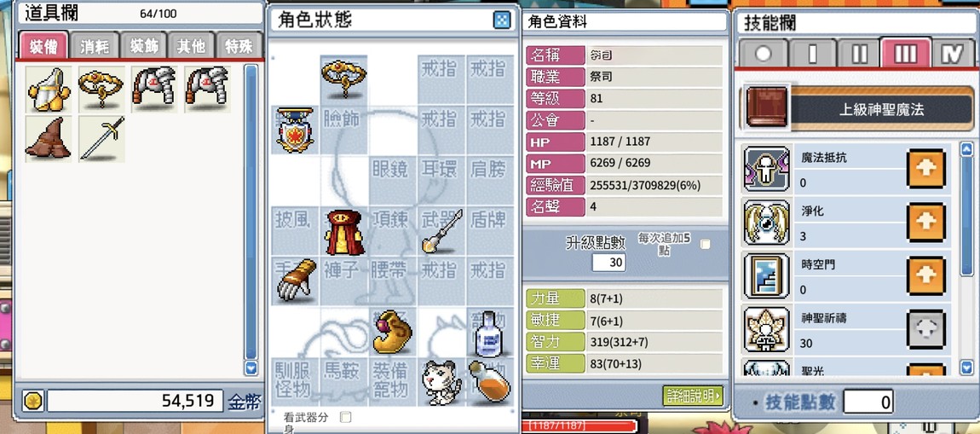Click the equipped red robe icon
The width and height of the screenshot is (980, 434).
(343, 232)
